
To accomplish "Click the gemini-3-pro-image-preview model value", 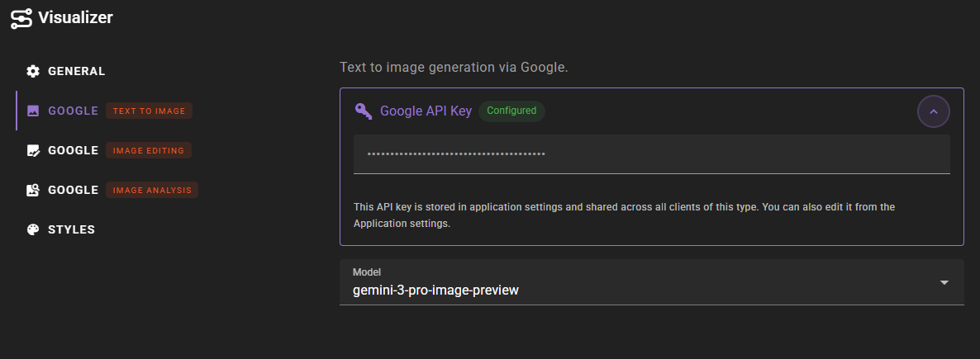I will 435,291.
